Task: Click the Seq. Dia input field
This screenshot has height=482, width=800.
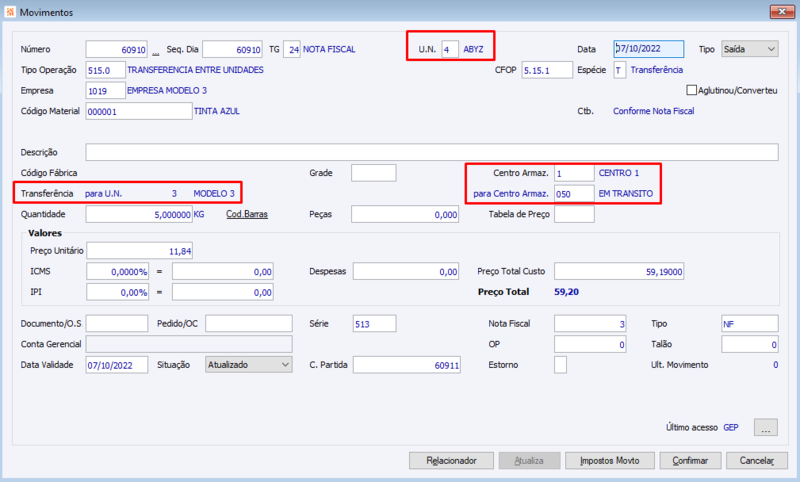Action: 232,49
